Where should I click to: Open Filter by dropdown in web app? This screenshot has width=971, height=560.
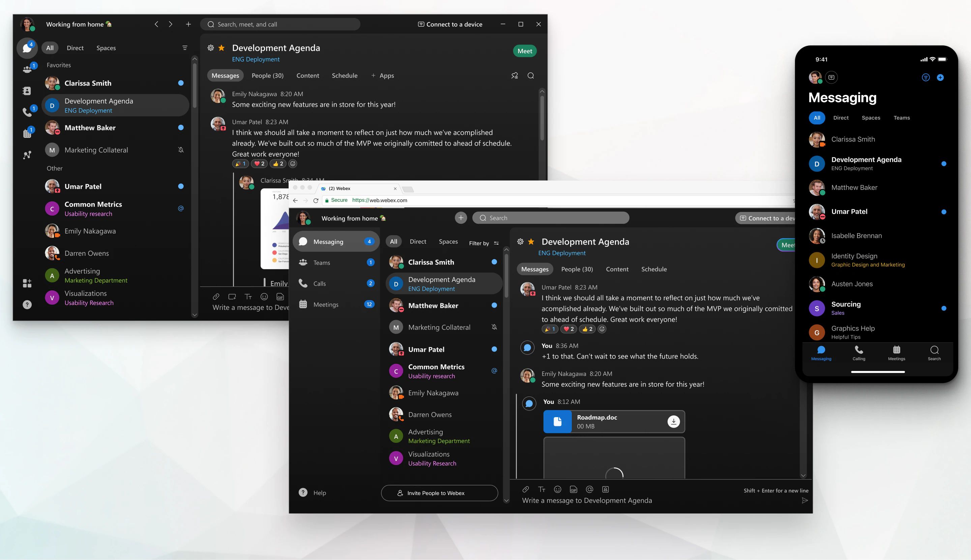(x=484, y=243)
